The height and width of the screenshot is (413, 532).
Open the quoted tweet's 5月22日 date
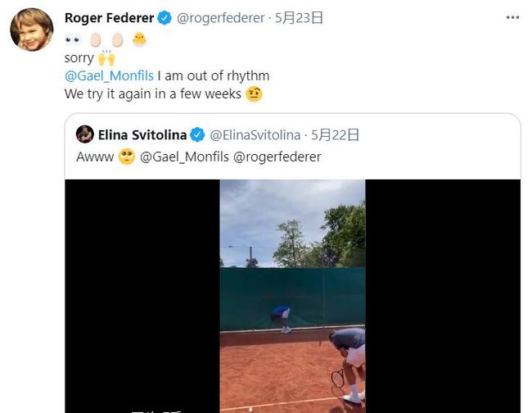pyautogui.click(x=336, y=135)
